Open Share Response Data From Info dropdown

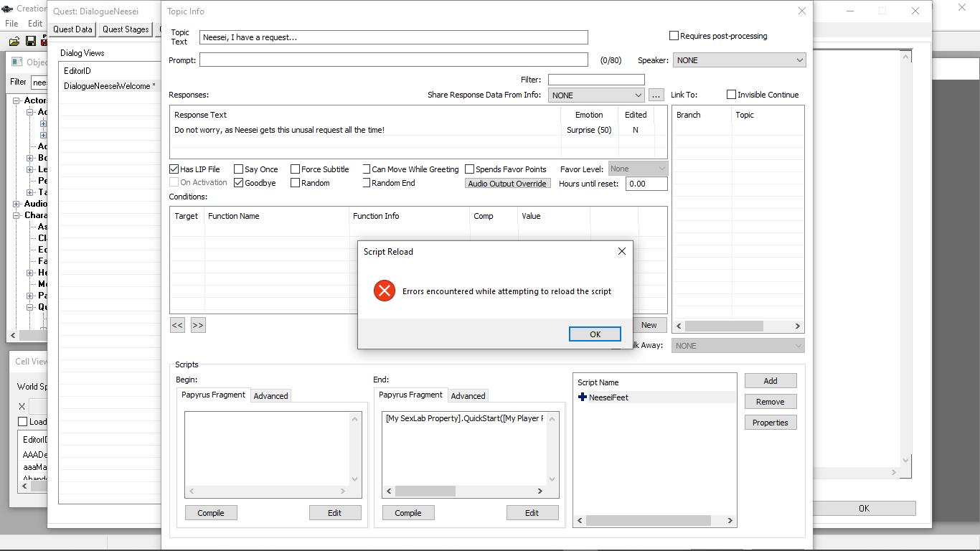pos(596,95)
